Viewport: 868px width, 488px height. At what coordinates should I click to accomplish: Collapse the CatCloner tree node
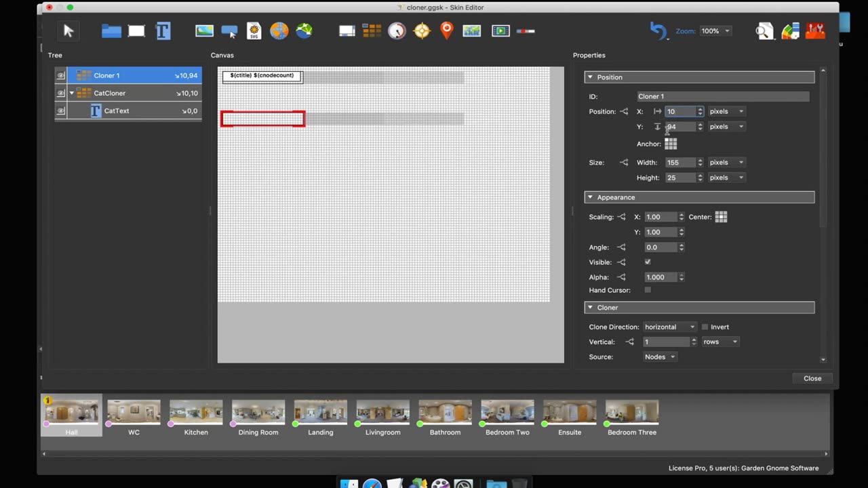(72, 93)
